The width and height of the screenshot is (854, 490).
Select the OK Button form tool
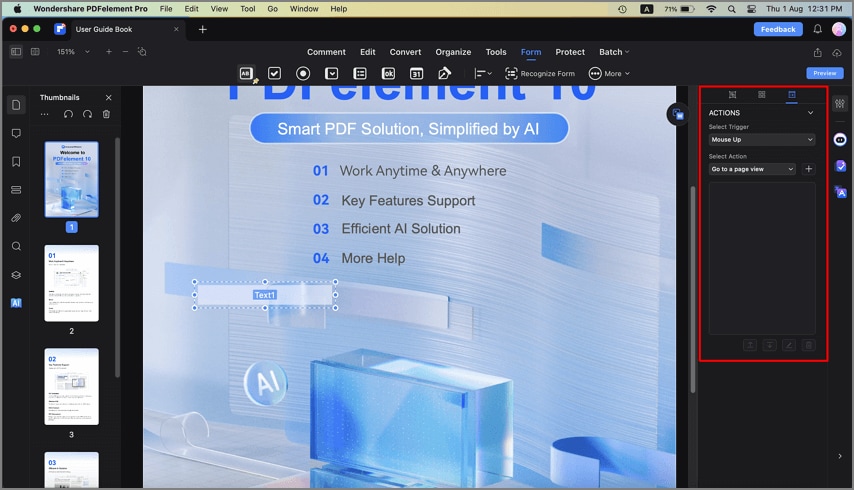point(388,73)
